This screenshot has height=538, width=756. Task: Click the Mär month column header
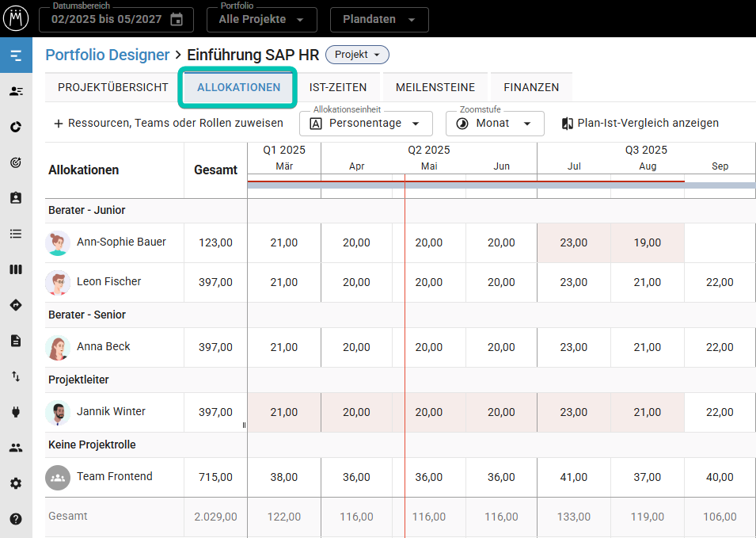click(284, 166)
